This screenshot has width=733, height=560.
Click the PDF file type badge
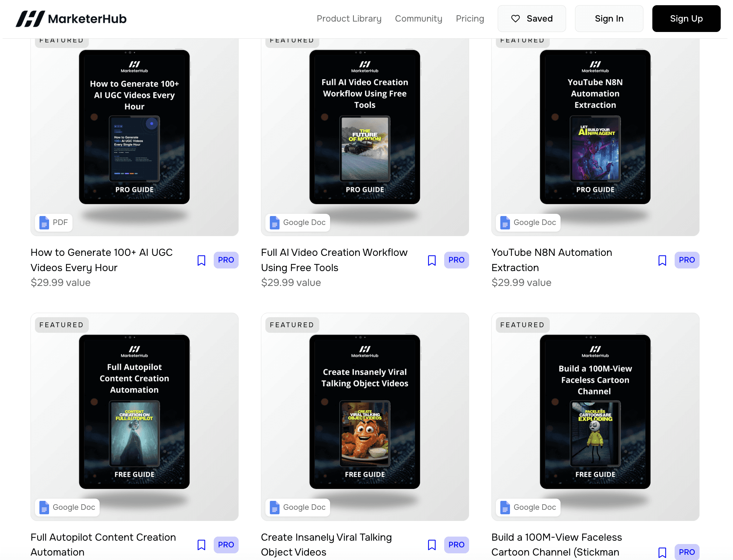(54, 223)
